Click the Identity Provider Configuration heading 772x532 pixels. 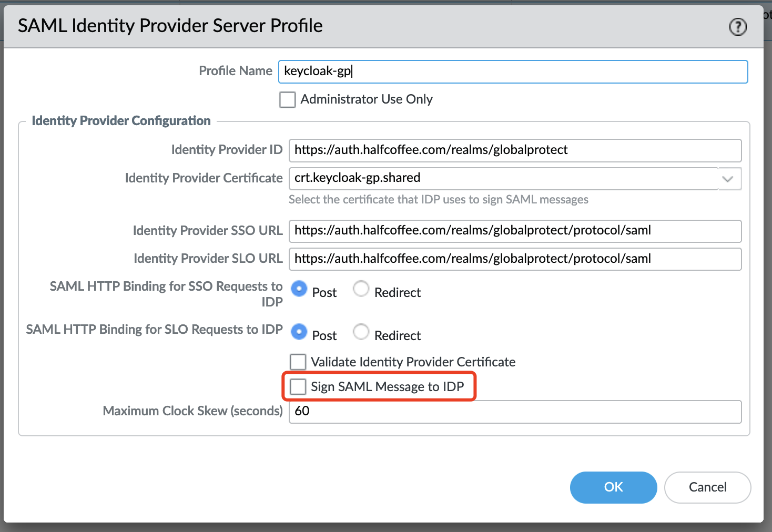click(x=121, y=121)
